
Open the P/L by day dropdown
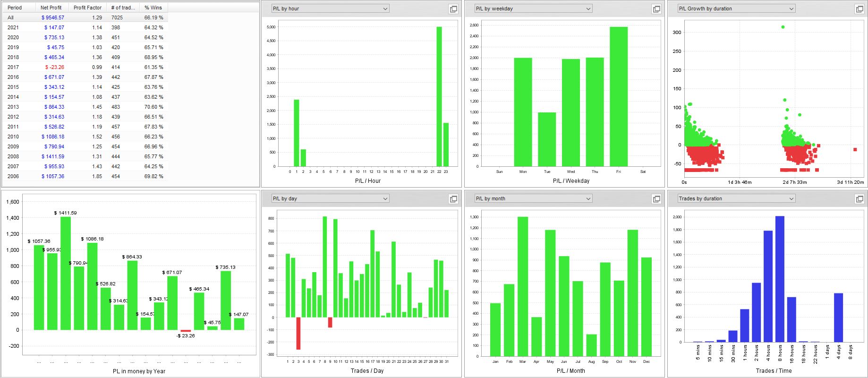click(330, 198)
